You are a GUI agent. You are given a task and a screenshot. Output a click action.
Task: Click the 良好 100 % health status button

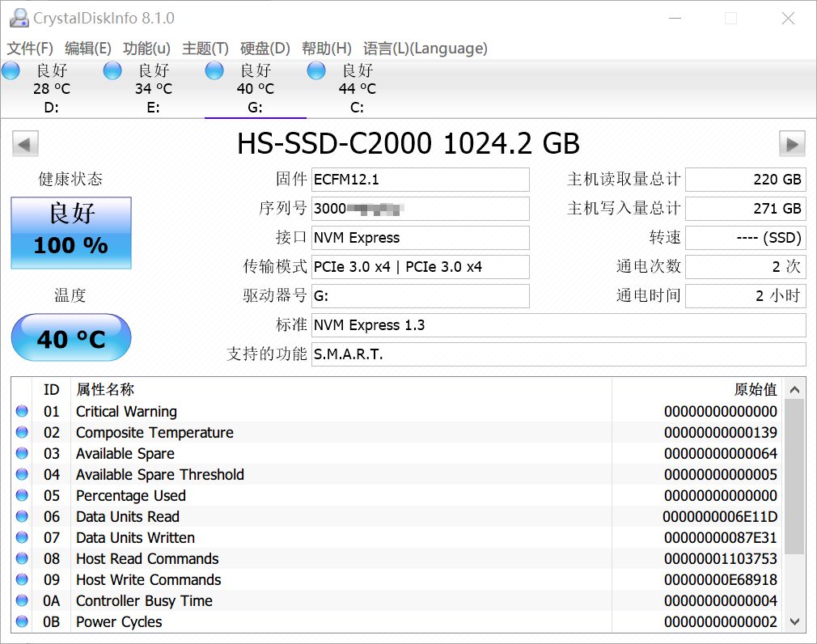(71, 233)
